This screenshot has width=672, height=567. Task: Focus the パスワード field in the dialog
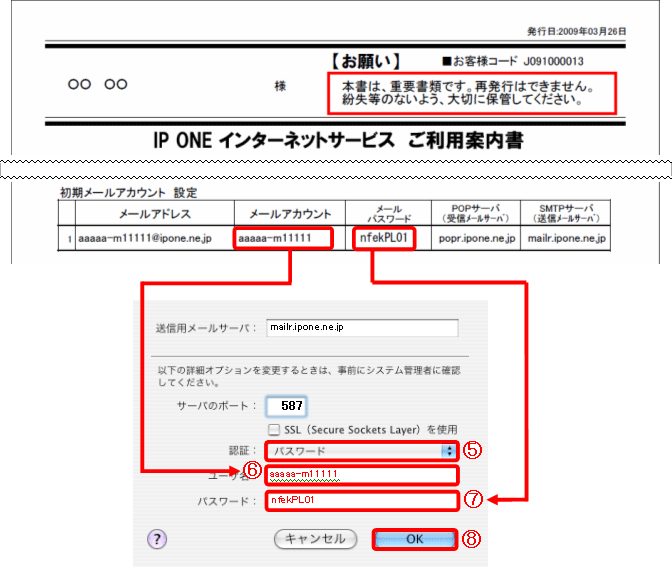coord(361,499)
